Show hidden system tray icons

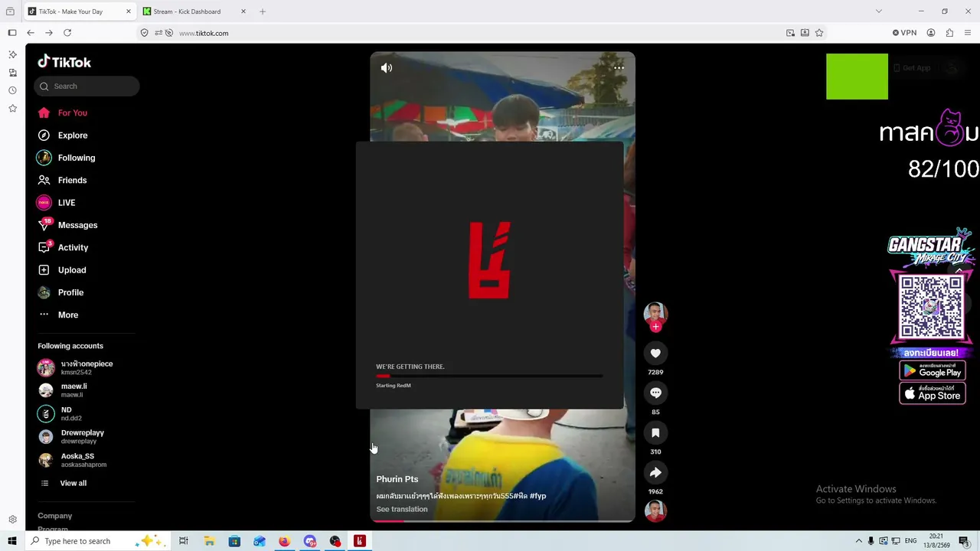coord(858,541)
